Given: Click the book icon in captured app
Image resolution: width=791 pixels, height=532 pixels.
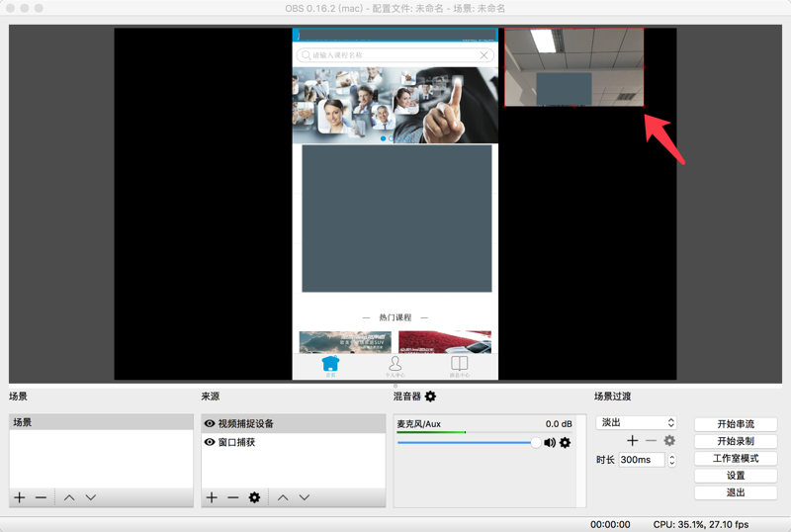Looking at the screenshot, I should pos(460,366).
